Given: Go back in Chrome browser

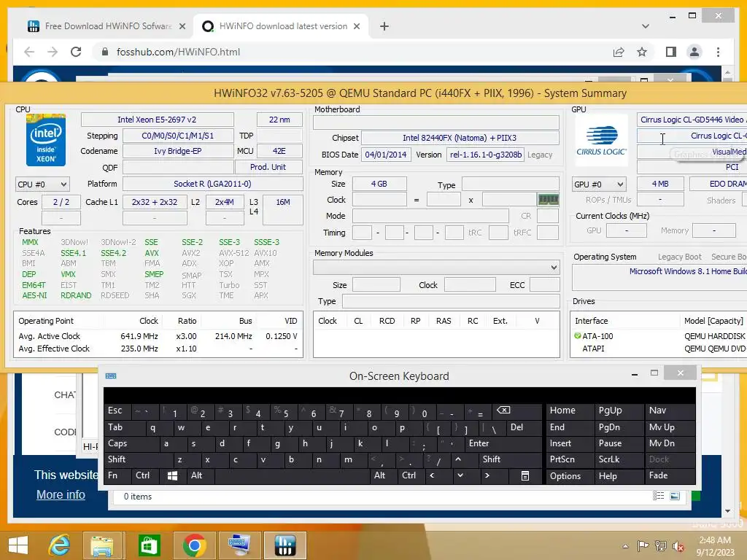Looking at the screenshot, I should click(x=29, y=52).
